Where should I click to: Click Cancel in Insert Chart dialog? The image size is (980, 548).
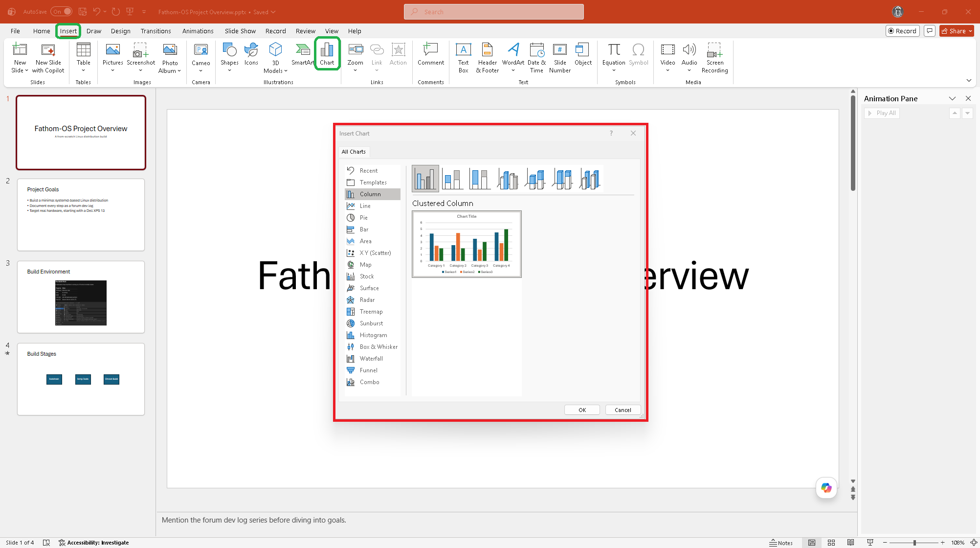tap(623, 410)
